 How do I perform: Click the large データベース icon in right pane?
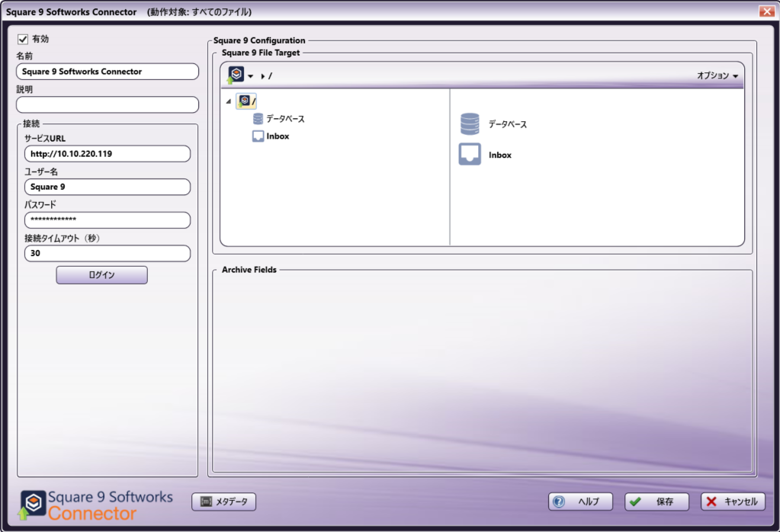(470, 123)
